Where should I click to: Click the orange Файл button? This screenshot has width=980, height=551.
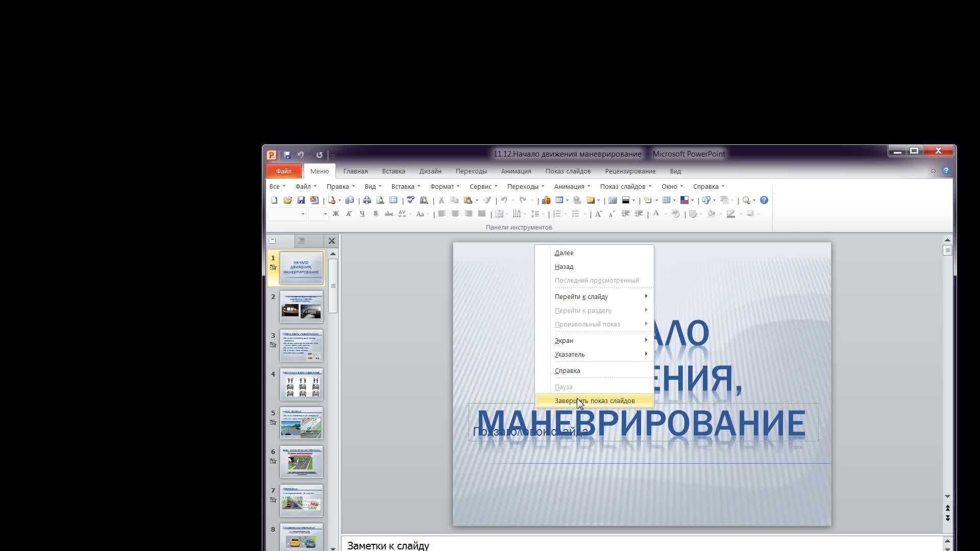[x=284, y=171]
